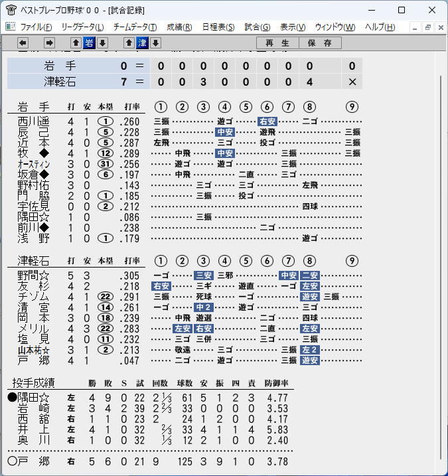Open the ファイル(F) menu
The image size is (448, 476).
[36, 27]
